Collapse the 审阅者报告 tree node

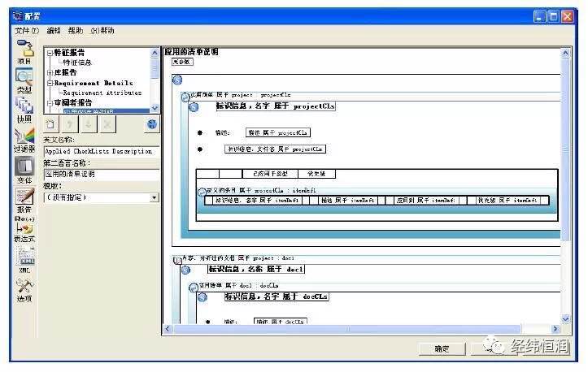(x=50, y=102)
